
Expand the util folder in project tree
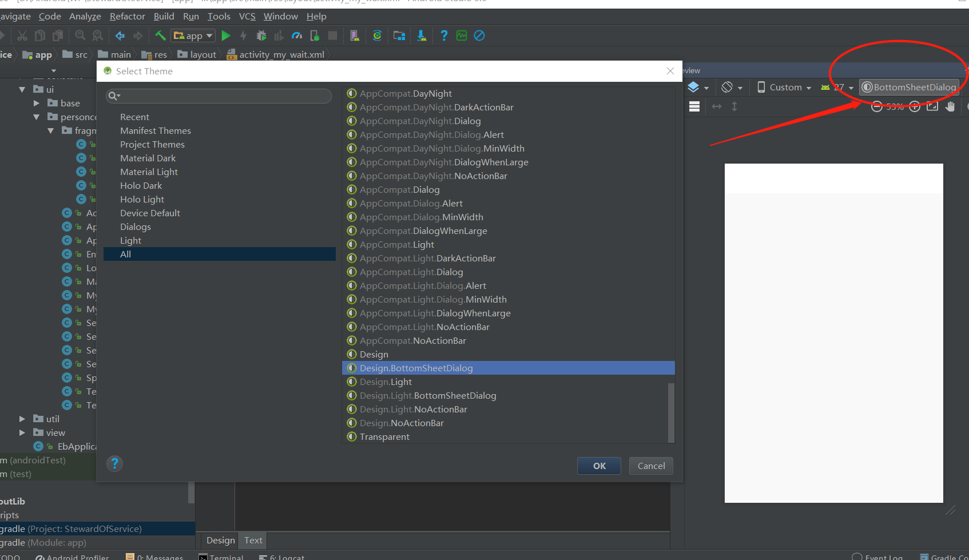pos(22,419)
